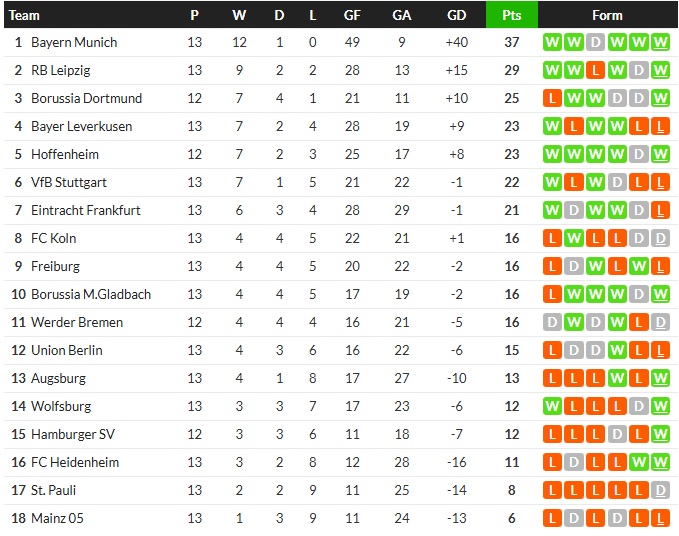The image size is (679, 536).
Task: Click the GF column header
Action: [352, 15]
